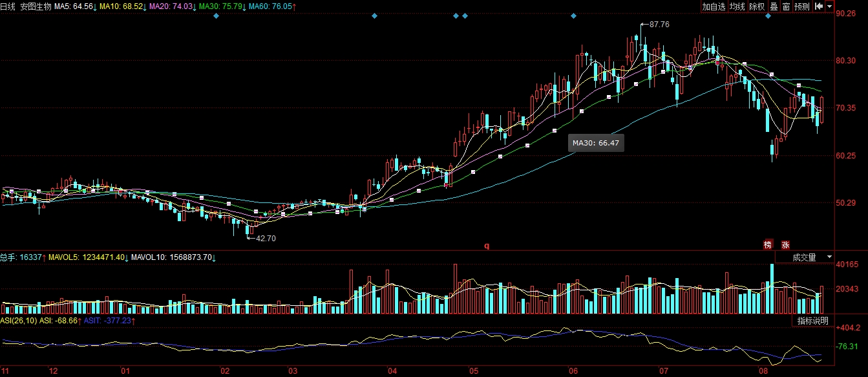
Task: Click the +404.2 ASI axis label
Action: tap(847, 328)
